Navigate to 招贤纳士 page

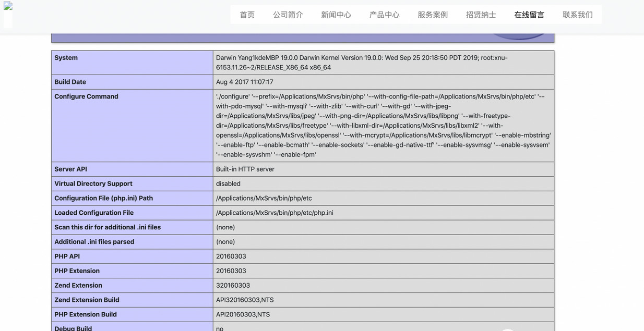tap(481, 15)
